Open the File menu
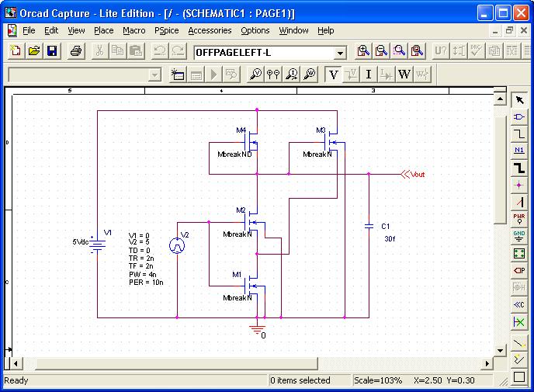Image resolution: width=534 pixels, height=392 pixels. coord(29,30)
